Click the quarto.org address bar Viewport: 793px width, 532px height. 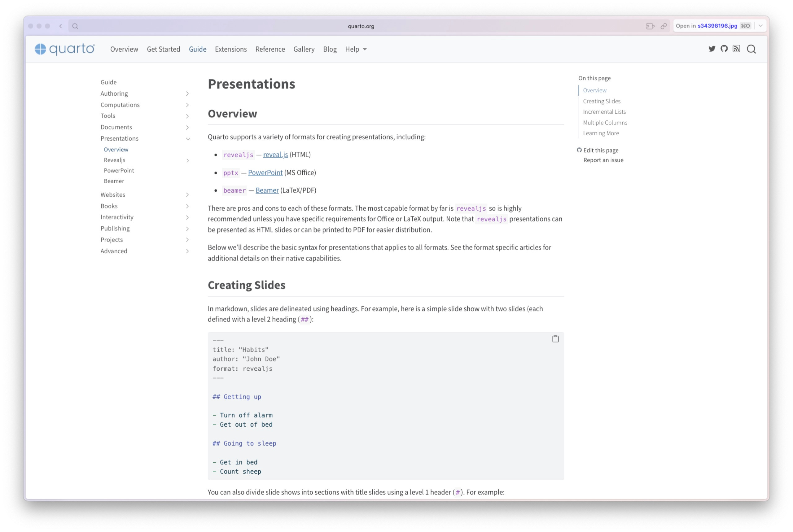(x=361, y=26)
